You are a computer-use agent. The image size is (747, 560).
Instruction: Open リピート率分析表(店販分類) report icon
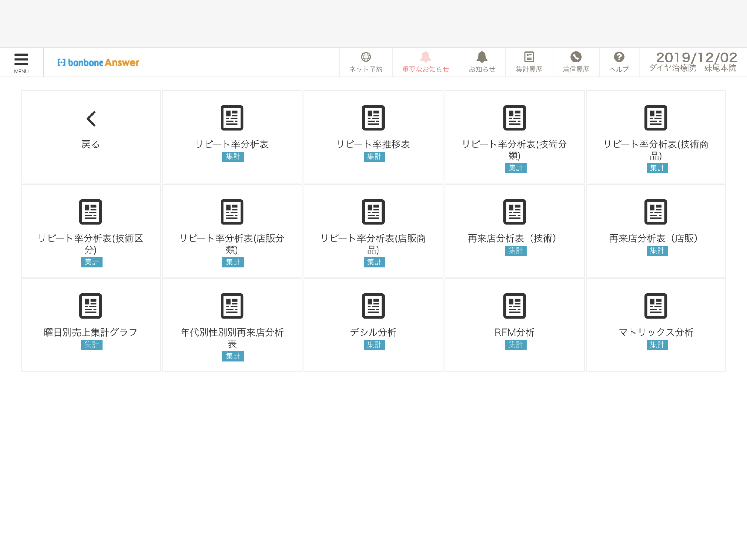232,212
